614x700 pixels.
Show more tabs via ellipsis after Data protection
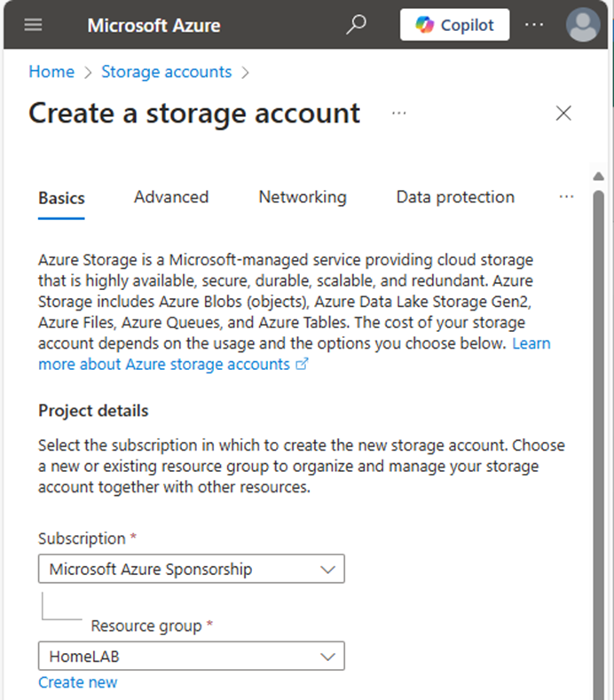coord(566,197)
